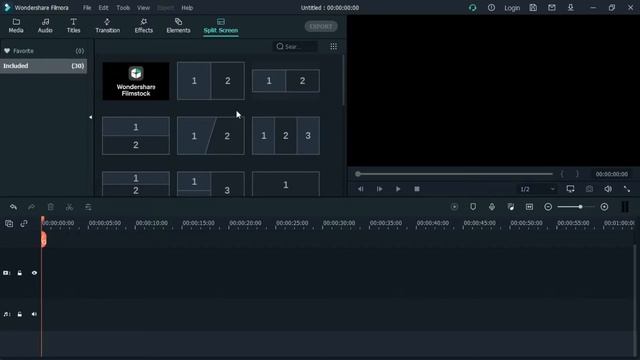Viewport: 640px width, 360px height.
Task: Click the split screen panel vertical scrollbar
Action: 343,80
